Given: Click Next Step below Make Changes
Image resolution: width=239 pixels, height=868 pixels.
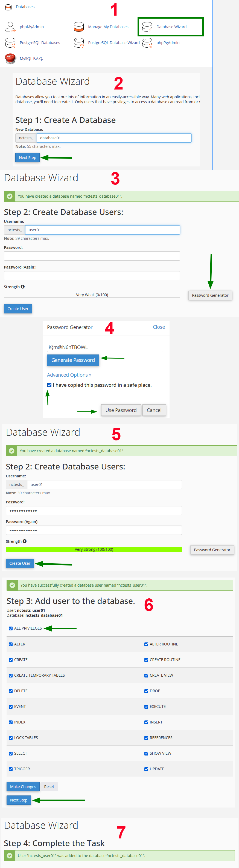Looking at the screenshot, I should [19, 800].
